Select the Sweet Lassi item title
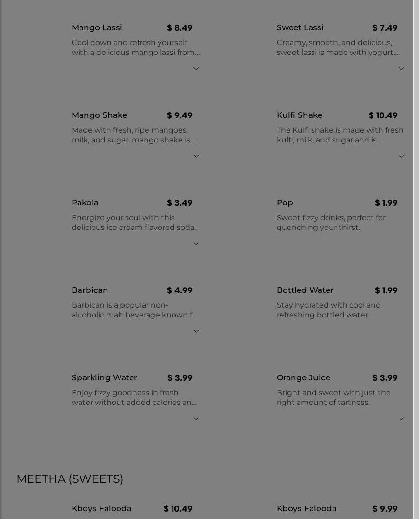Screen dimensions: 420x519 click(300, 28)
